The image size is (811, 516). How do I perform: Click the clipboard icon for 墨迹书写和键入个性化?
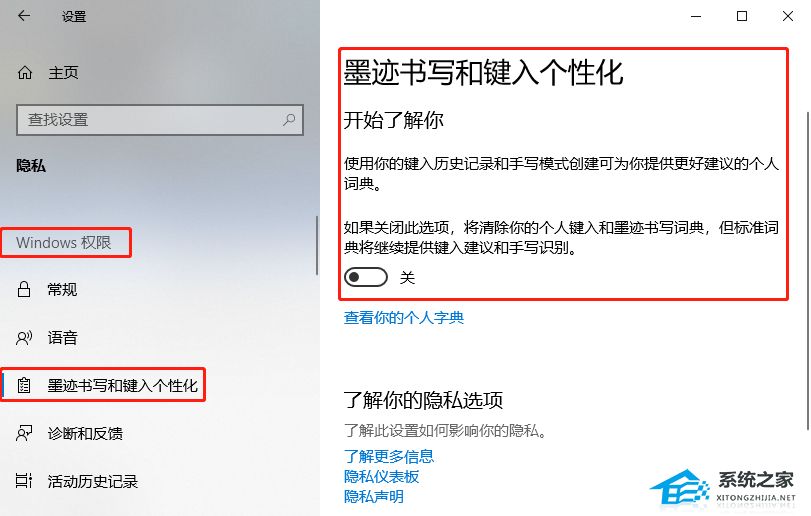click(x=24, y=385)
